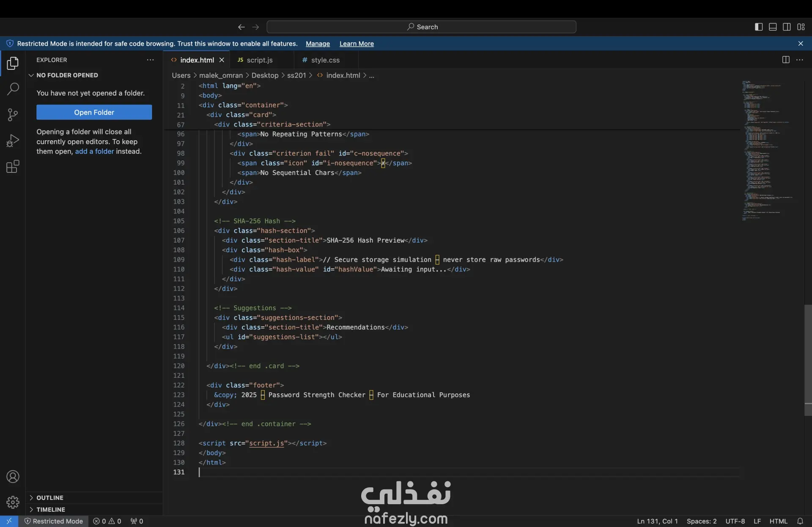This screenshot has width=812, height=527.
Task: Split the editor to the right
Action: click(x=786, y=60)
